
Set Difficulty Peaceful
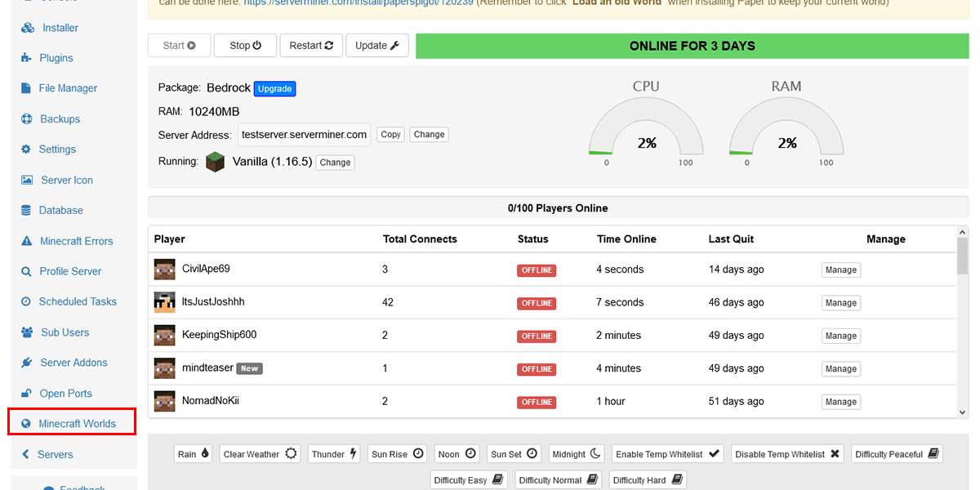[x=897, y=454]
